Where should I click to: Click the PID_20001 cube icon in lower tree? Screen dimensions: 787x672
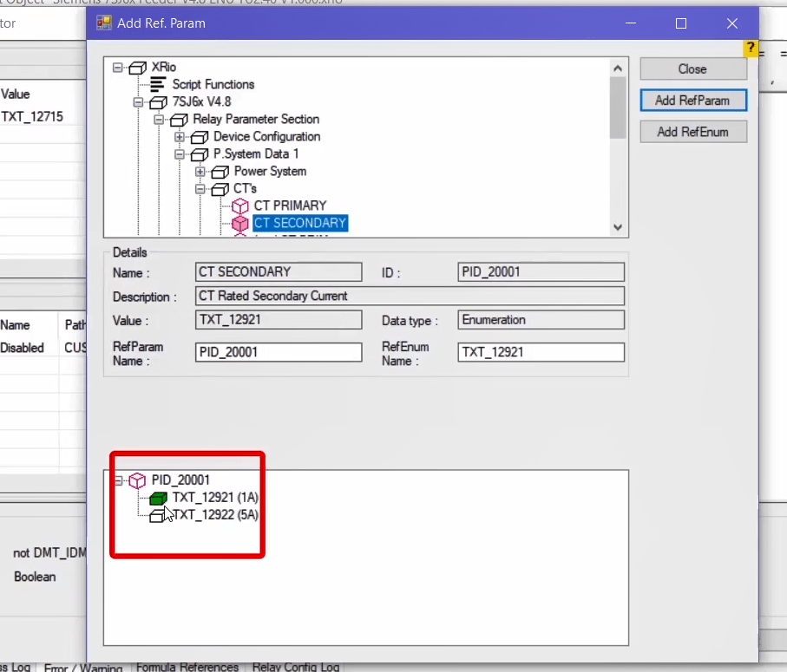point(137,480)
